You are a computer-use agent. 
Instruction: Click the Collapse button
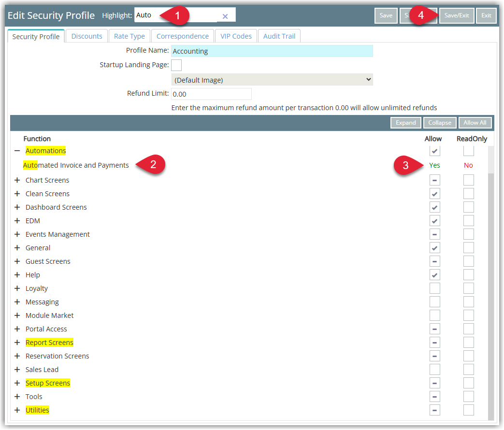tap(440, 123)
